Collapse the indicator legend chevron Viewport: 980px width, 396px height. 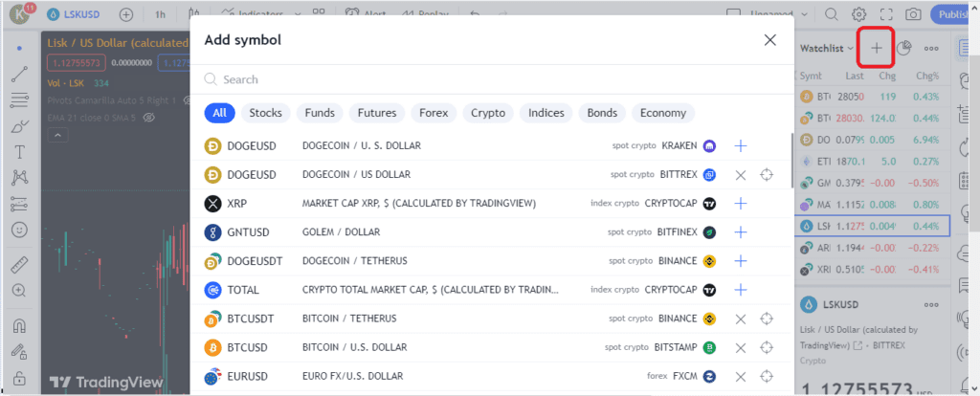[x=56, y=136]
